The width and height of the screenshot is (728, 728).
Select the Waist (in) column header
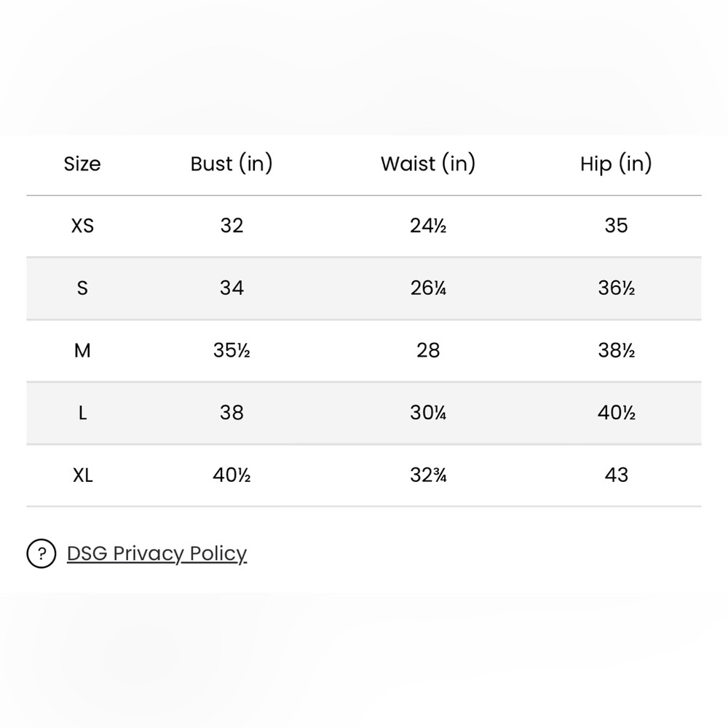click(428, 164)
